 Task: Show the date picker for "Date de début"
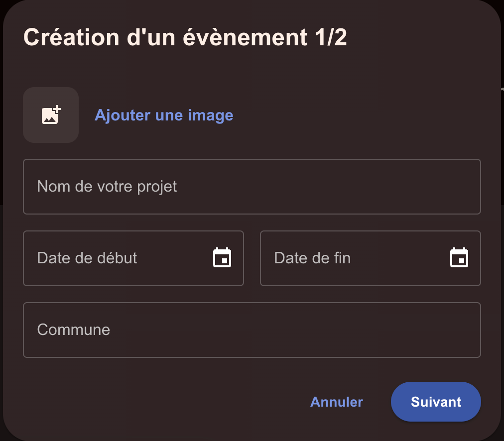pos(222,258)
